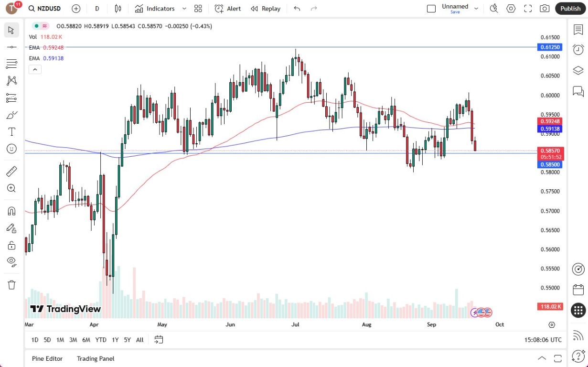Screen dimensions: 588x367
Task: Switch to the Trading Panel tab
Action: tap(95, 358)
